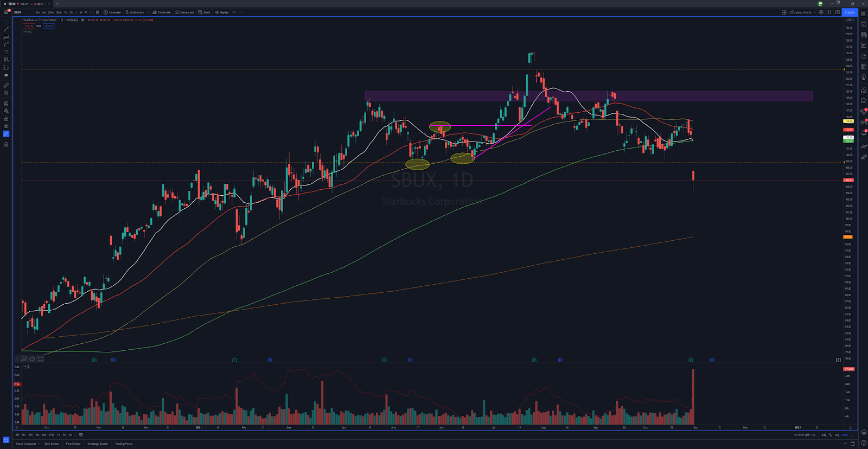Screen dimensions: 868x449
Task: Start bar Replay mode
Action: coord(222,12)
